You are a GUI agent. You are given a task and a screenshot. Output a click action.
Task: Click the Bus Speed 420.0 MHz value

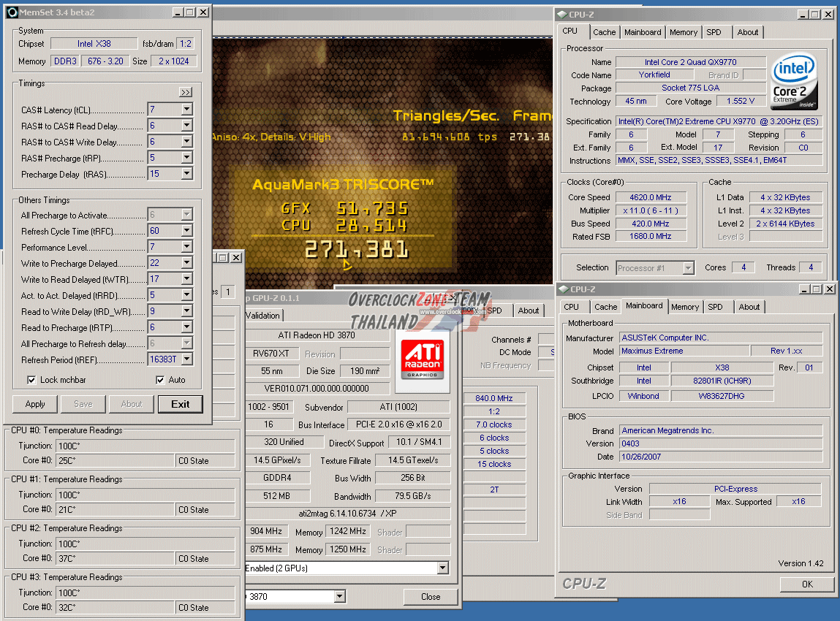pyautogui.click(x=651, y=224)
